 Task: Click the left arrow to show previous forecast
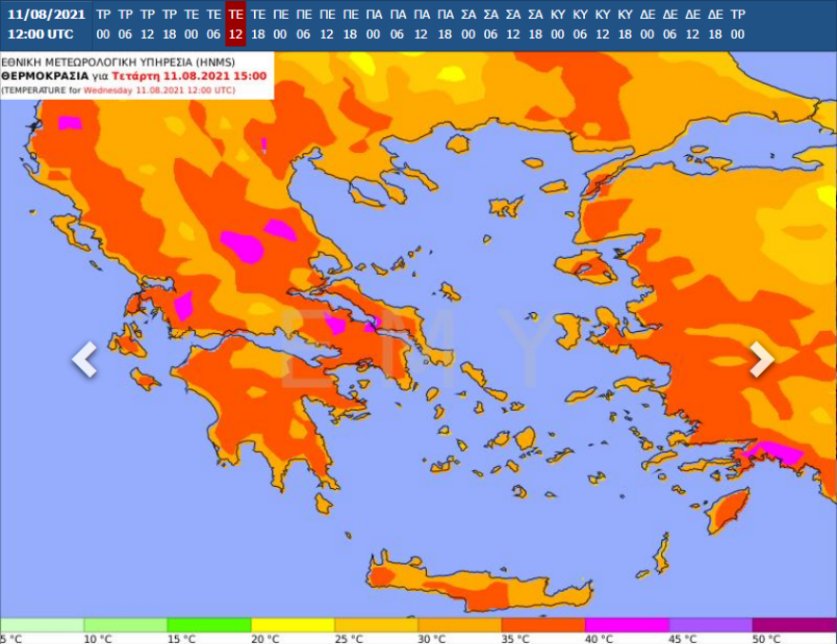[85, 360]
